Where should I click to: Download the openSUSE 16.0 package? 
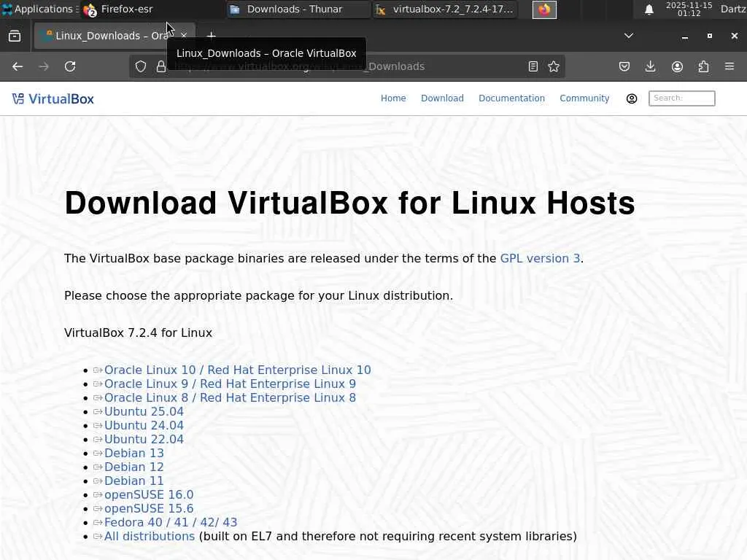pyautogui.click(x=149, y=495)
